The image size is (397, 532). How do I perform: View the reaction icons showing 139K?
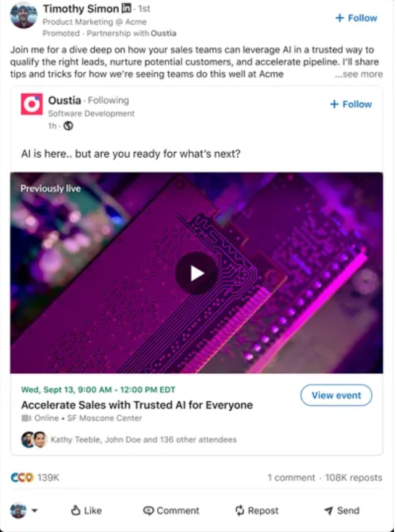point(22,477)
